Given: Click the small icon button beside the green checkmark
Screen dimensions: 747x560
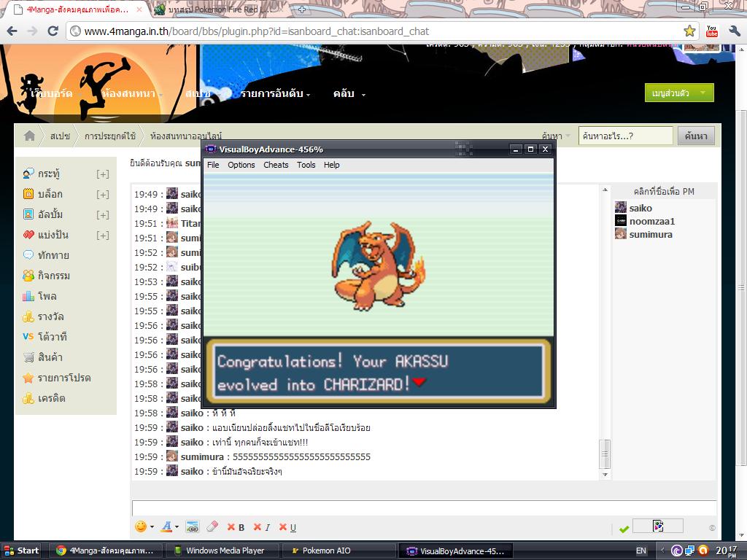Looking at the screenshot, I should point(658,526).
